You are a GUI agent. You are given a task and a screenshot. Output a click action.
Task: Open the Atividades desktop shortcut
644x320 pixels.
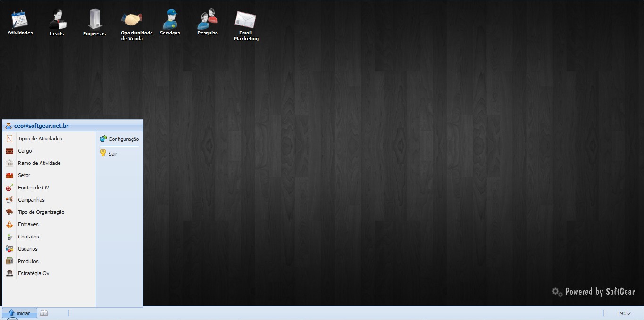tap(20, 23)
